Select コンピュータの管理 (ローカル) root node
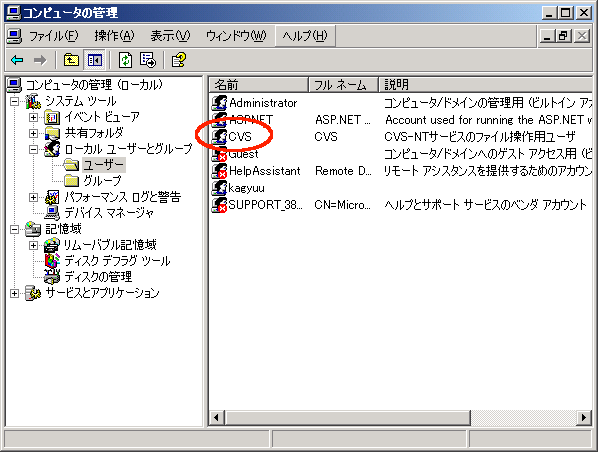The height and width of the screenshot is (452, 598). [x=94, y=85]
